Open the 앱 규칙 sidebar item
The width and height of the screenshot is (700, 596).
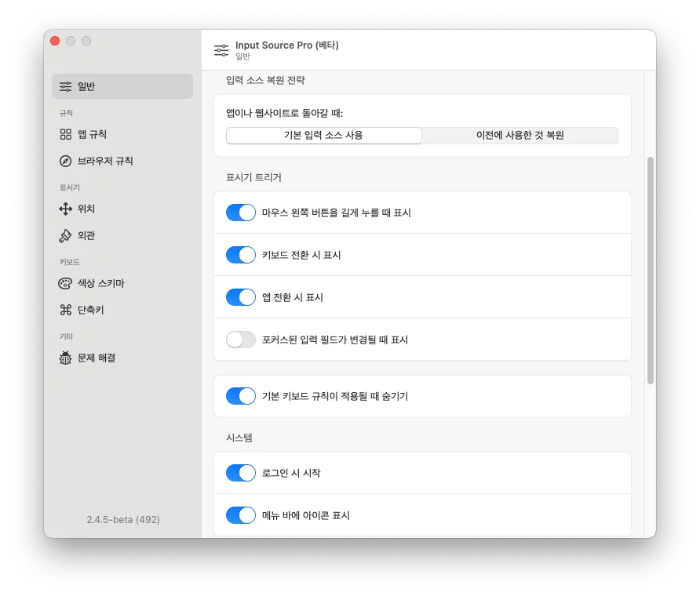122,134
